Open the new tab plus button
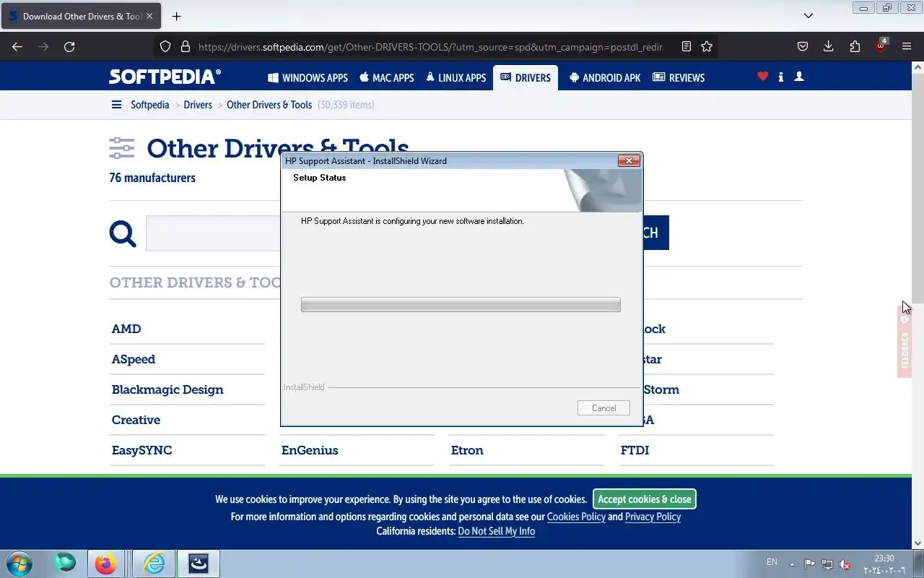This screenshot has width=924, height=578. tap(176, 16)
